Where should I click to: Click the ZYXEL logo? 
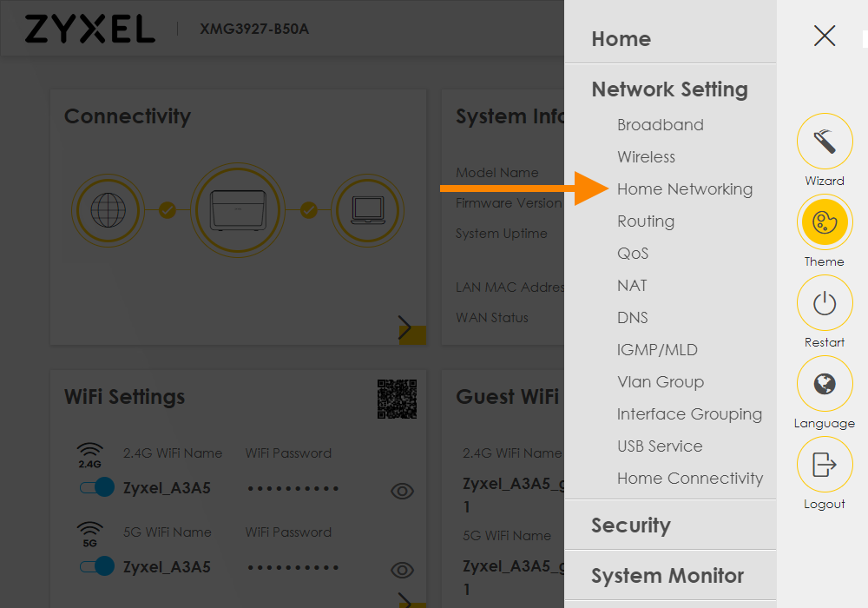coord(90,29)
